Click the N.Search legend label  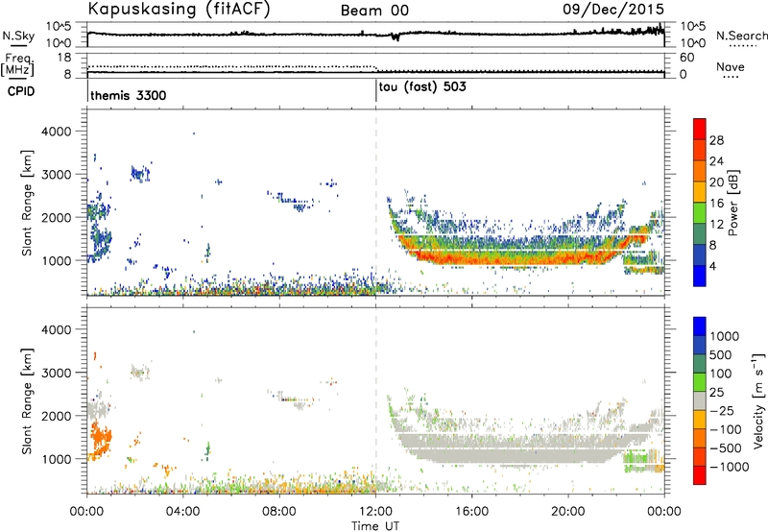[x=741, y=36]
